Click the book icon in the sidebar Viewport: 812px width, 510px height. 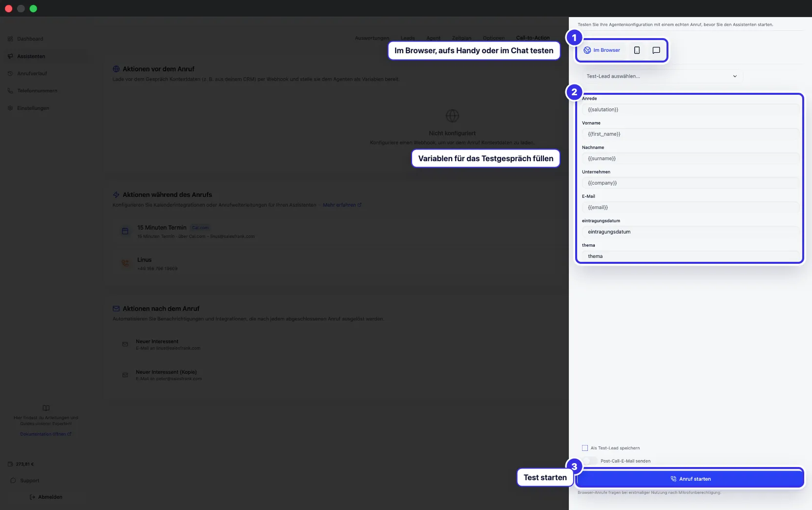click(46, 408)
